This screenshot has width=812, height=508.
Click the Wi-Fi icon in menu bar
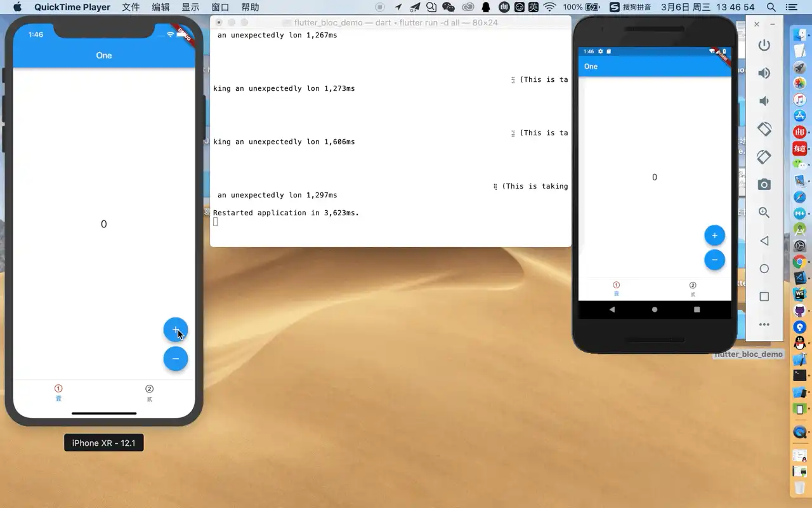pyautogui.click(x=550, y=7)
